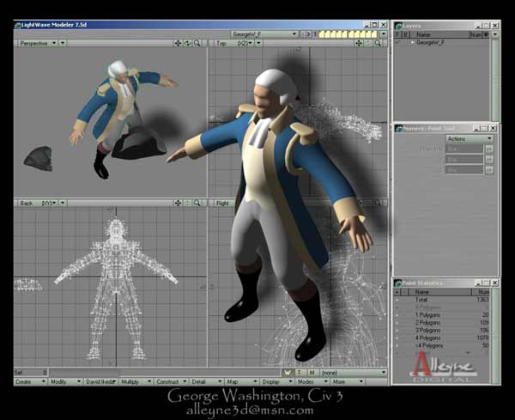Click the first Numeric panel value field
The height and width of the screenshot is (420, 515).
[464, 149]
